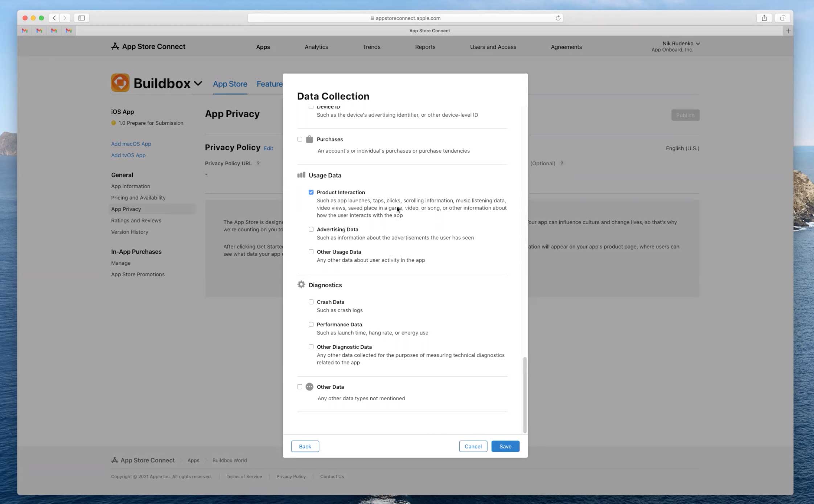The height and width of the screenshot is (504, 814).
Task: Click the Buildbox app icon
Action: coord(120,83)
